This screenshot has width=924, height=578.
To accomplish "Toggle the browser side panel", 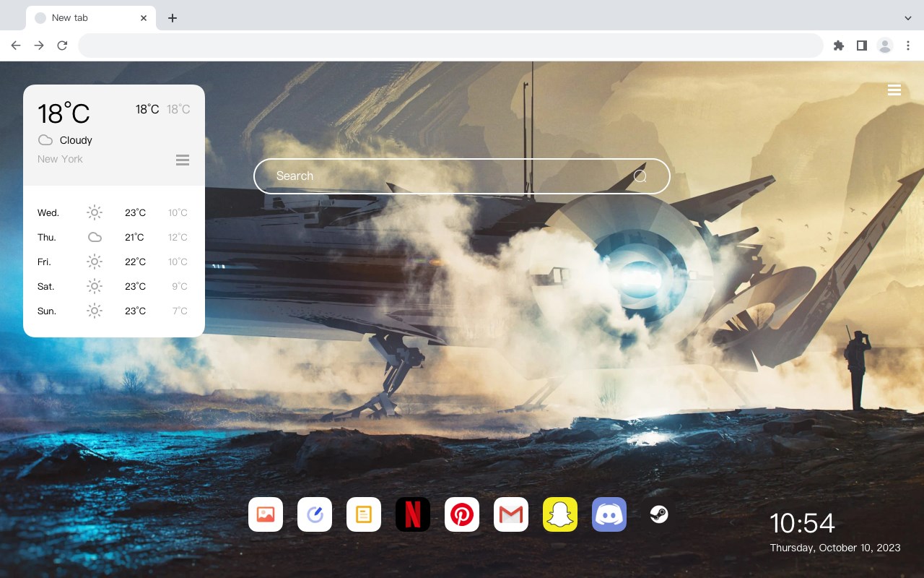I will [861, 46].
